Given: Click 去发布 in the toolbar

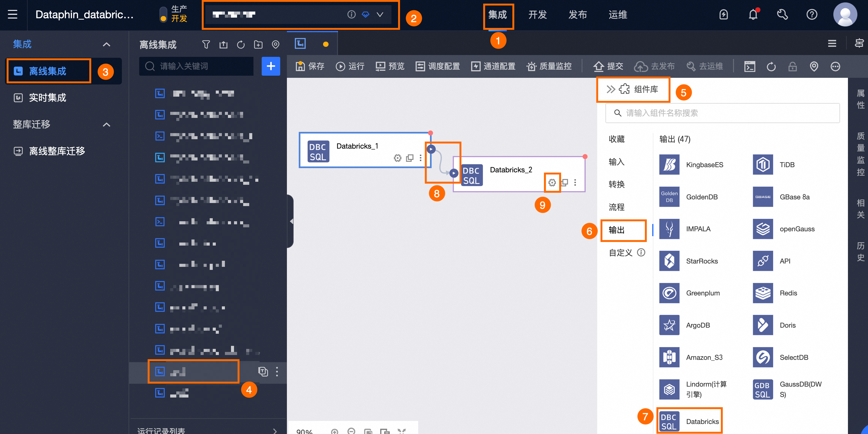Looking at the screenshot, I should click(x=654, y=66).
